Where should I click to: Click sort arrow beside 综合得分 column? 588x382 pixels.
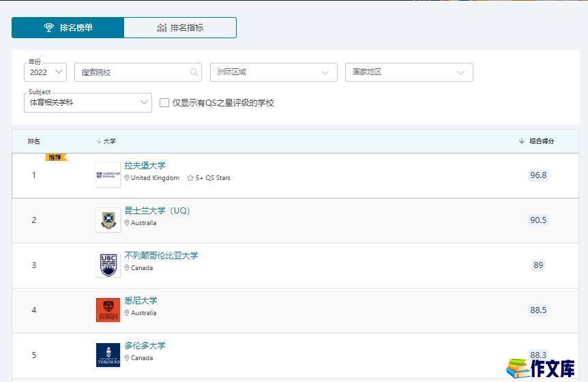click(x=522, y=141)
